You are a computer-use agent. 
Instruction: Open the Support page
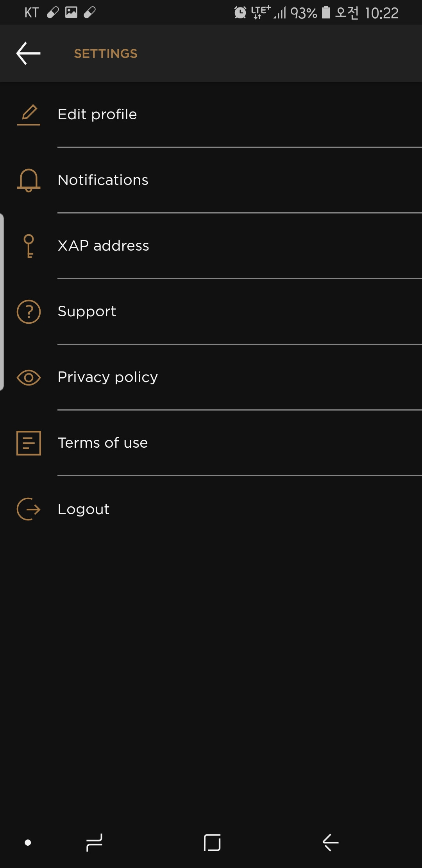[x=211, y=312]
